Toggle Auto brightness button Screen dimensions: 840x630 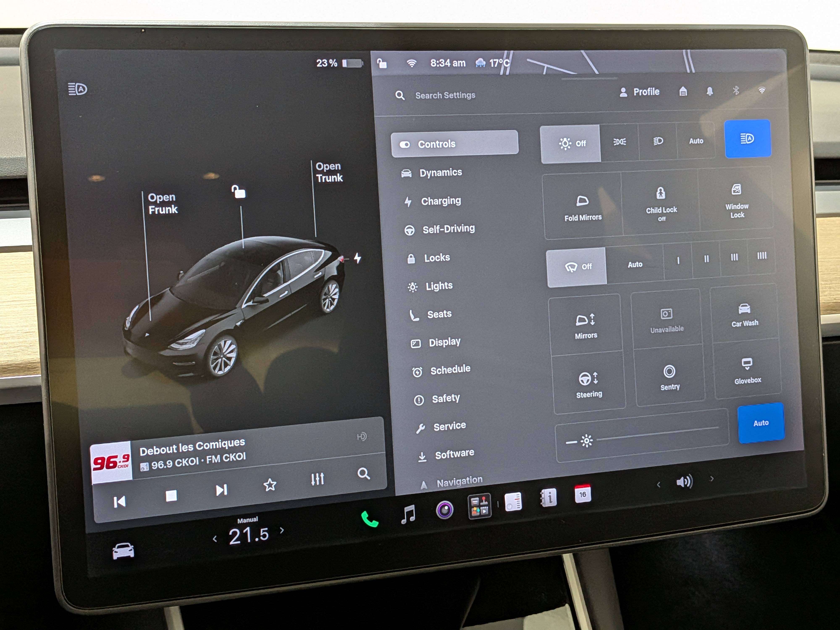tap(761, 423)
